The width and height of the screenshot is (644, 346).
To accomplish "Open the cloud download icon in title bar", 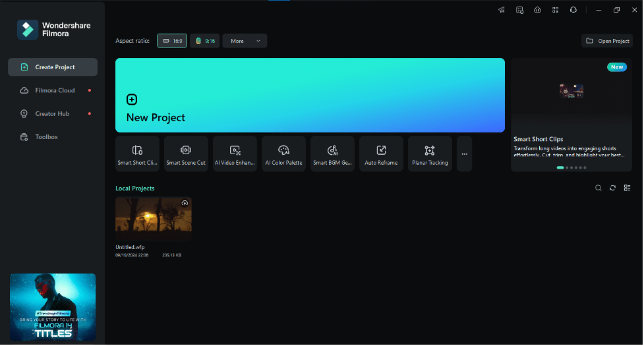I will pos(538,10).
